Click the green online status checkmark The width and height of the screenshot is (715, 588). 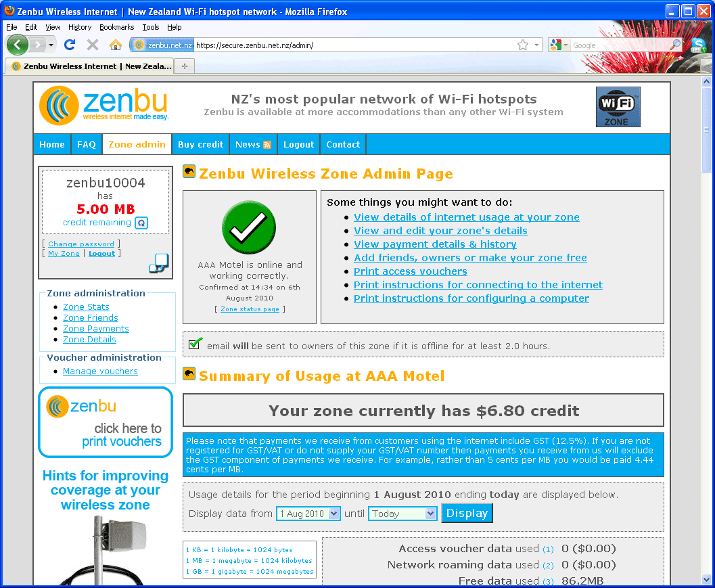tap(249, 227)
